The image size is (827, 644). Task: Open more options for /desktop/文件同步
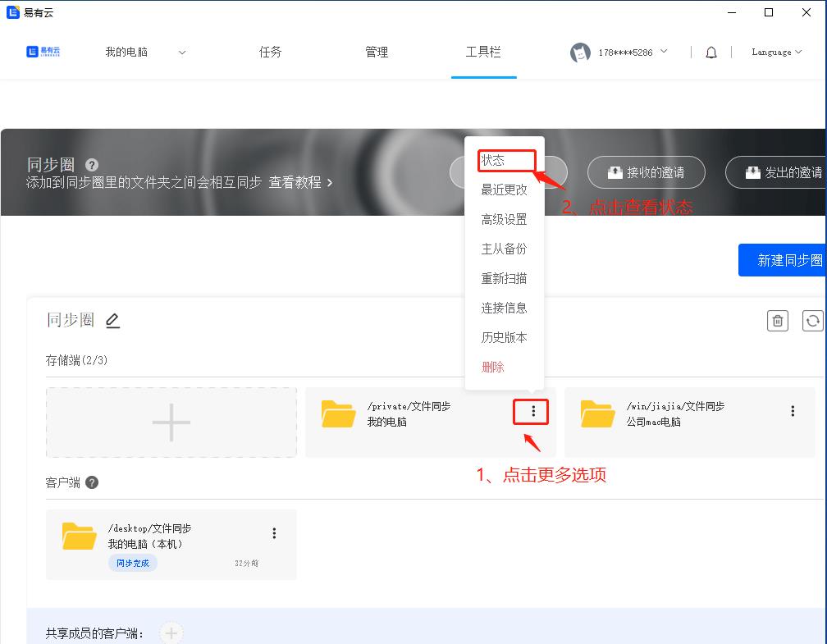[274, 533]
